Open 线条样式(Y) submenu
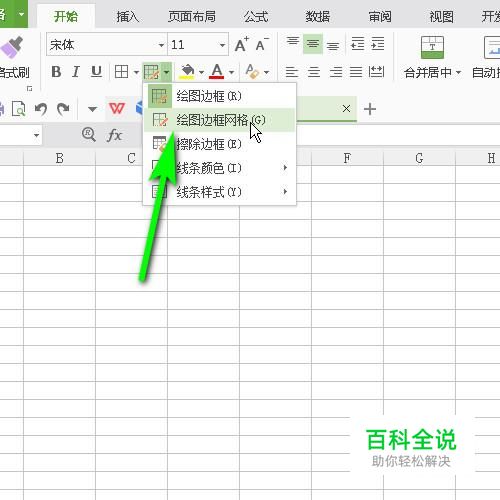Screen dimensions: 500x500 219,192
